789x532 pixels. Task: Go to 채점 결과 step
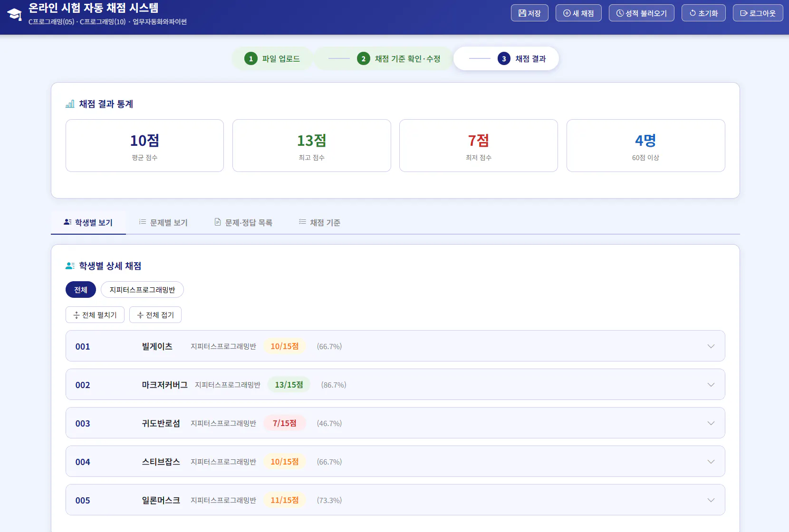[507, 58]
